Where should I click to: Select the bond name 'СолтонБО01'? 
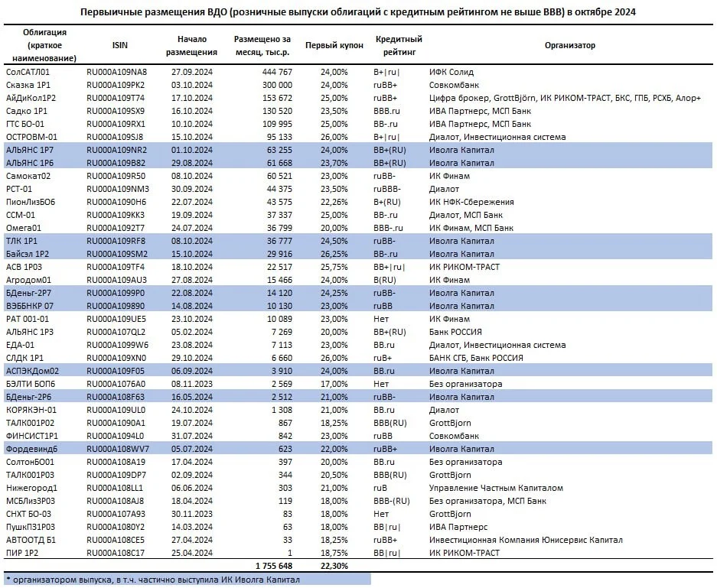click(30, 463)
